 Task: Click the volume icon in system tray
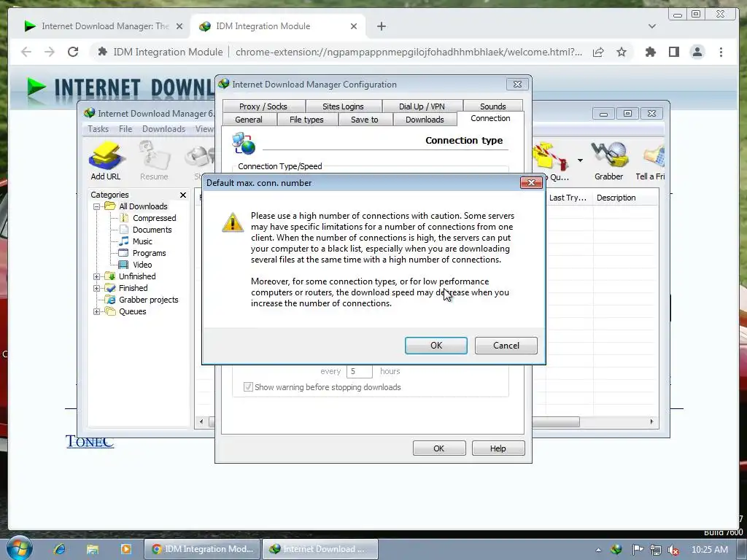[673, 550]
